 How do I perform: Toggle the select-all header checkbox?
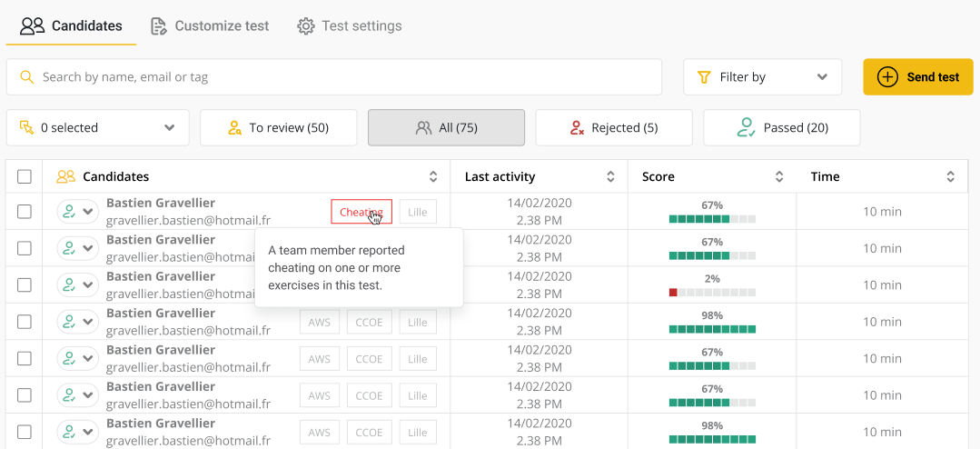pyautogui.click(x=25, y=177)
